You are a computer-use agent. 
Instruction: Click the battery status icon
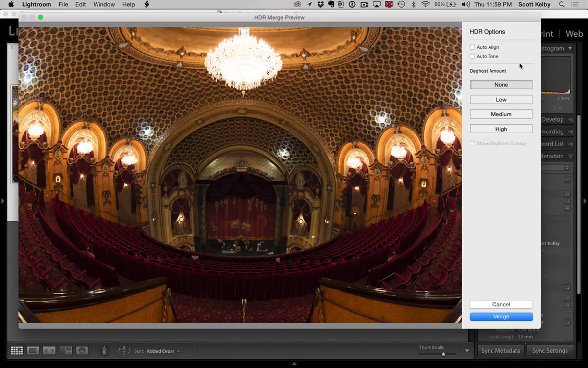451,4
